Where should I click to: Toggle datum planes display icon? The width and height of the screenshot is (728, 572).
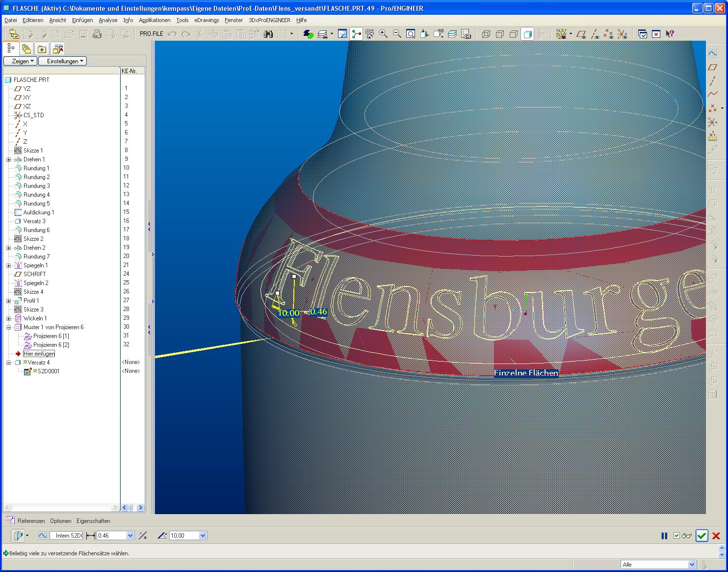click(x=581, y=34)
